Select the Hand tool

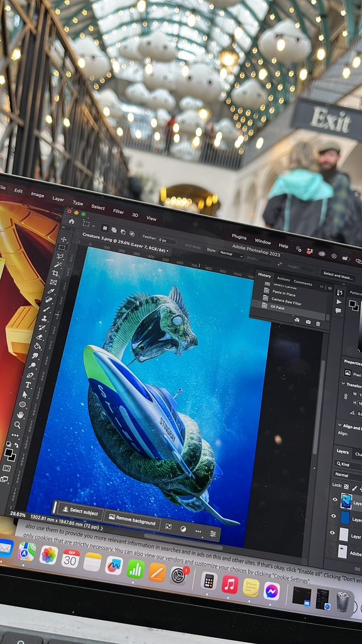coord(20,415)
